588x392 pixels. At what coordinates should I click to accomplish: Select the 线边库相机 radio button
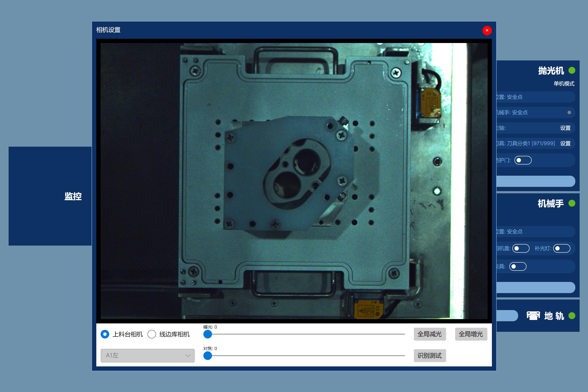coord(152,334)
